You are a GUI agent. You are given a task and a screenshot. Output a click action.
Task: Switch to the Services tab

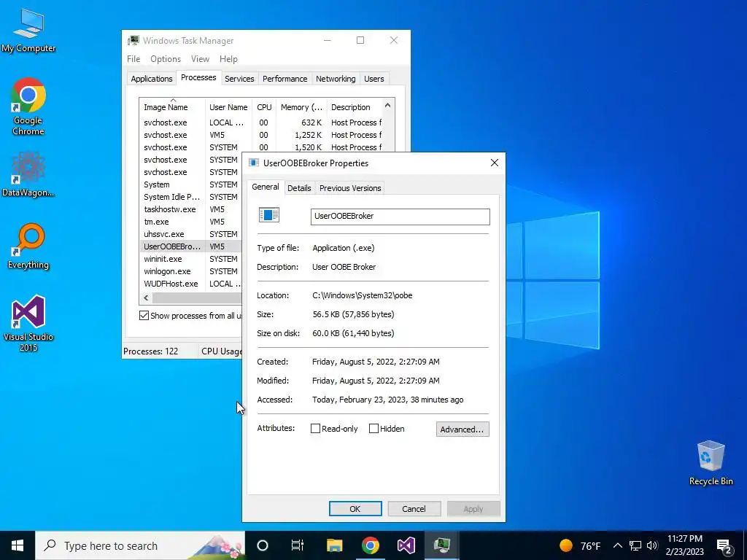[239, 79]
